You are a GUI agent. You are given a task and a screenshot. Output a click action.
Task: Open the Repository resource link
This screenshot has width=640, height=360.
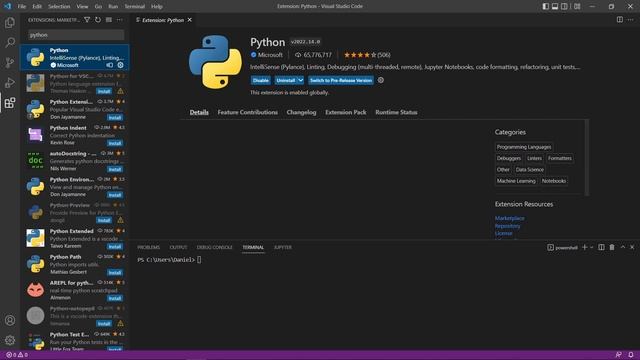[x=507, y=226]
